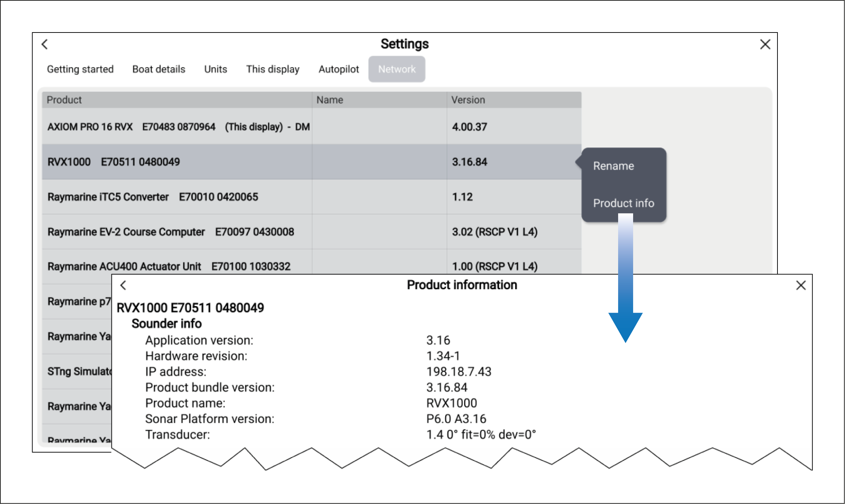
Task: Switch to Boat details tab
Action: [x=159, y=69]
